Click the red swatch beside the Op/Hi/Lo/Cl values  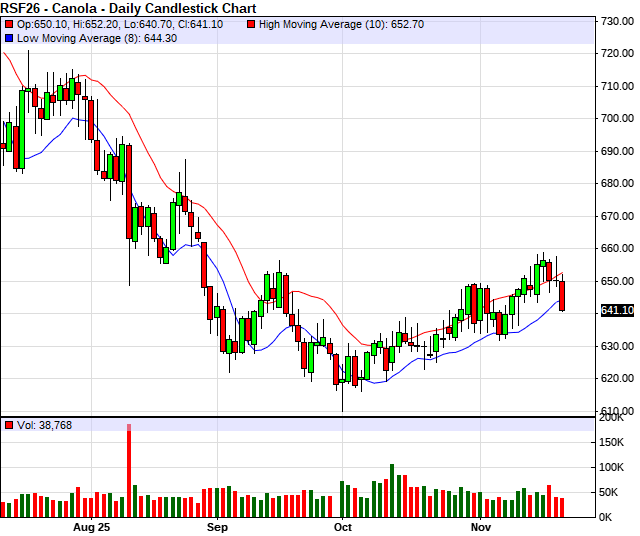(9, 22)
